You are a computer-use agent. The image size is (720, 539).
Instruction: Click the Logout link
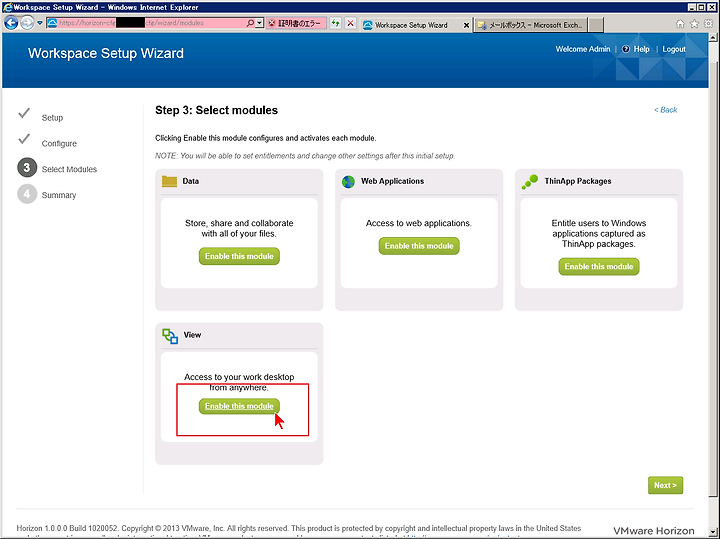tap(674, 49)
